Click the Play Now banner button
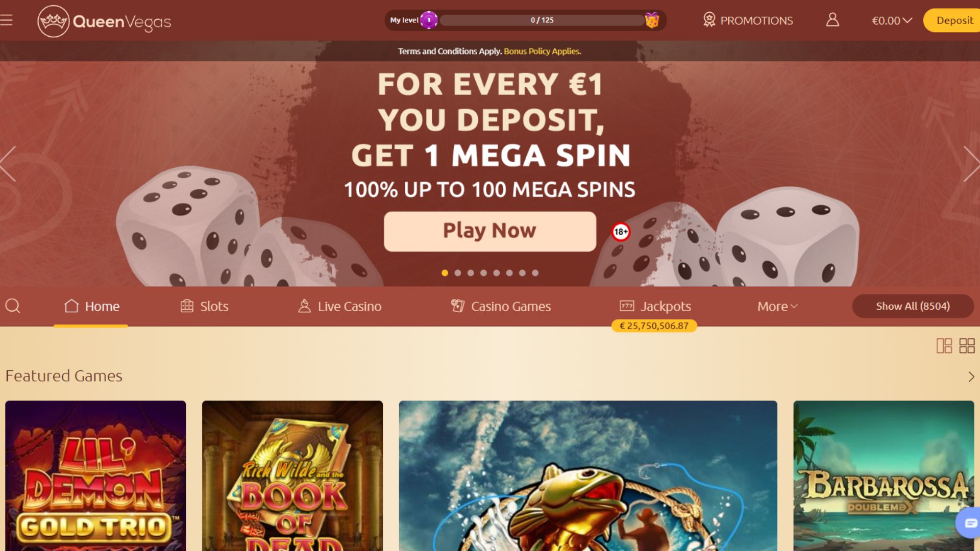The width and height of the screenshot is (980, 551). [x=490, y=231]
